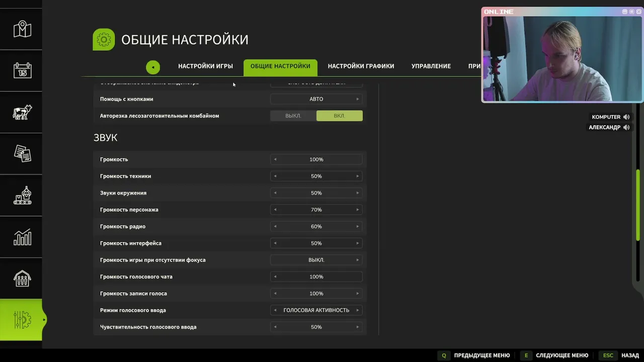This screenshot has width=644, height=362.
Task: Click АЛЕКСАНДР speaker icon
Action: (x=626, y=128)
